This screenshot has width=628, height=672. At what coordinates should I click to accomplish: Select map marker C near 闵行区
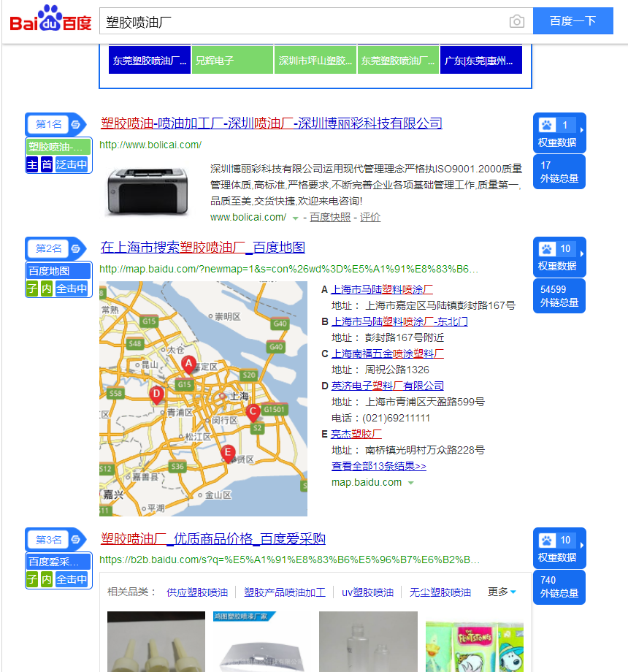click(253, 413)
